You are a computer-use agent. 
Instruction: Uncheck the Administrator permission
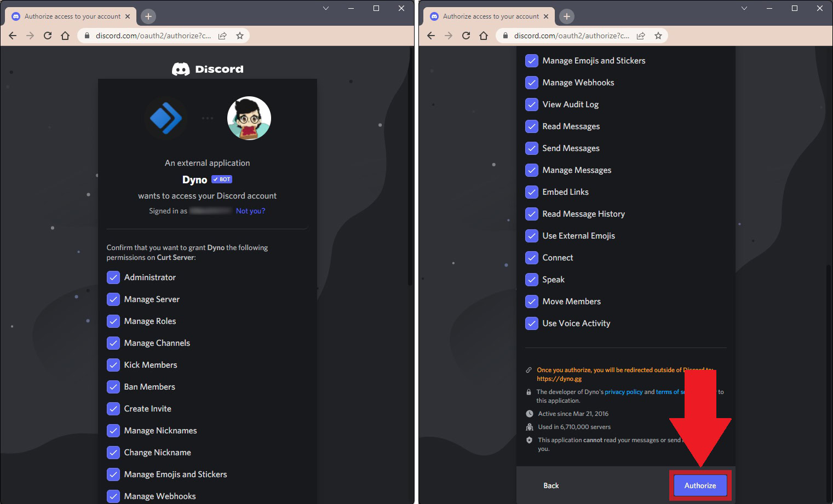coord(113,277)
